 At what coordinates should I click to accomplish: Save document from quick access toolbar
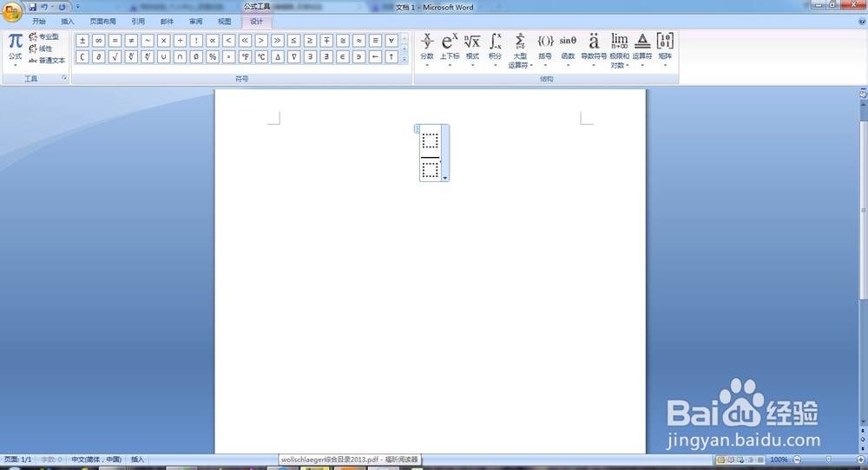[33, 7]
